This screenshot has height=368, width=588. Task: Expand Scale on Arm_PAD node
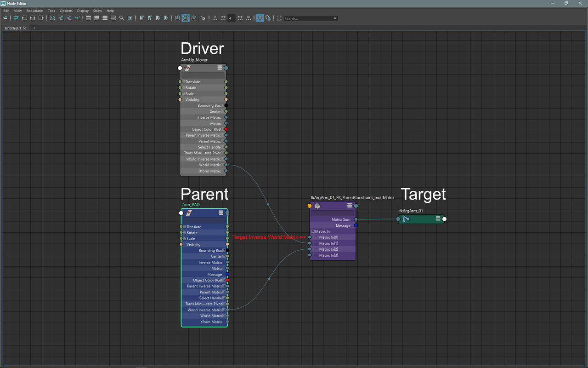point(185,239)
